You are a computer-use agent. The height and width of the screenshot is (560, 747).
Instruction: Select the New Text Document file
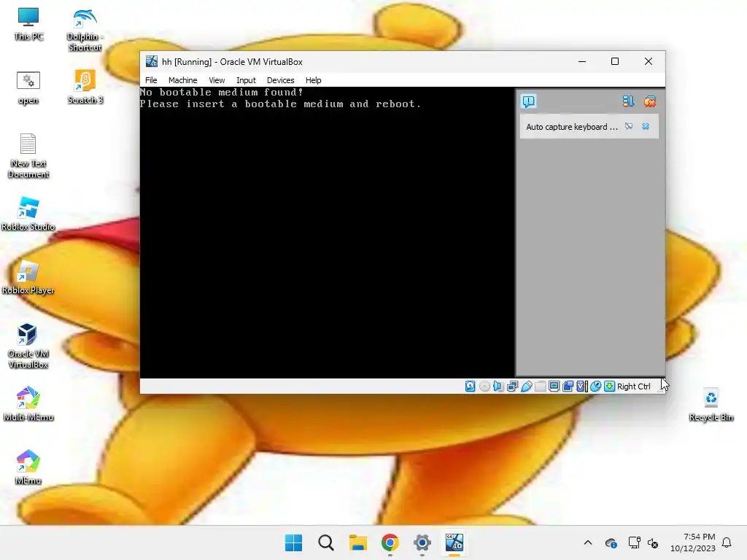(x=28, y=156)
